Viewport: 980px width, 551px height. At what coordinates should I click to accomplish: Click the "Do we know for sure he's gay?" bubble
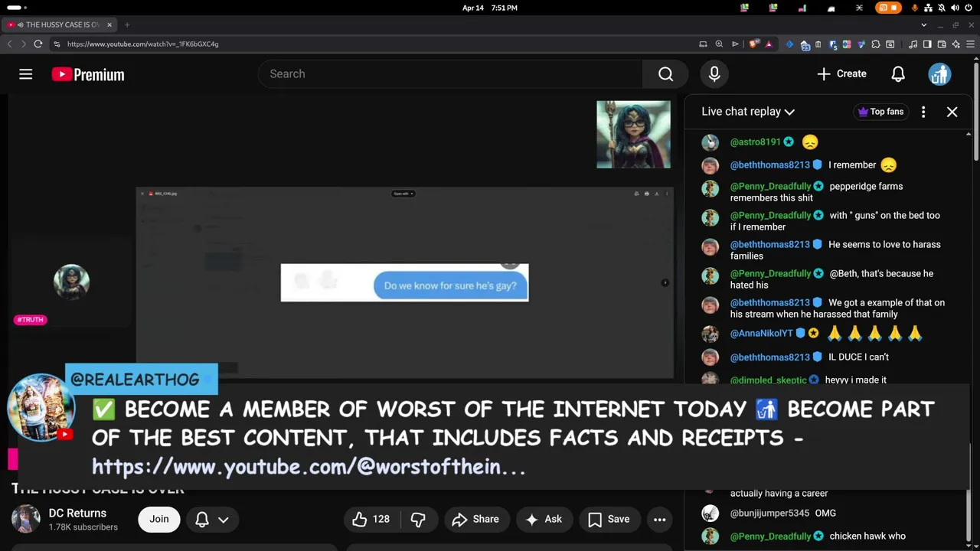point(450,285)
